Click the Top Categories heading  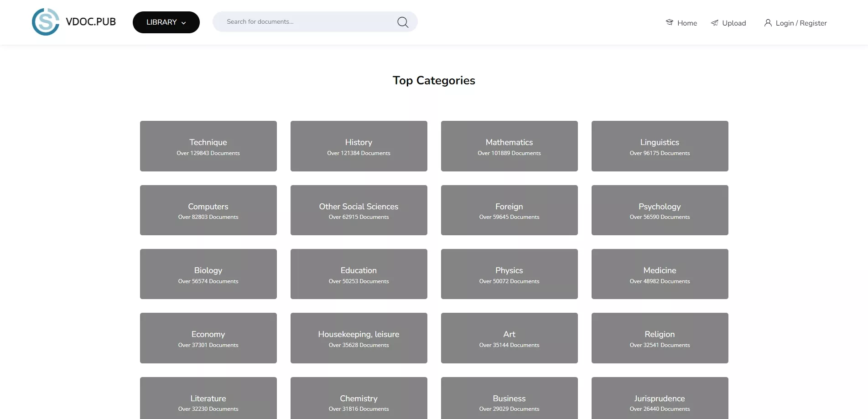pyautogui.click(x=434, y=81)
